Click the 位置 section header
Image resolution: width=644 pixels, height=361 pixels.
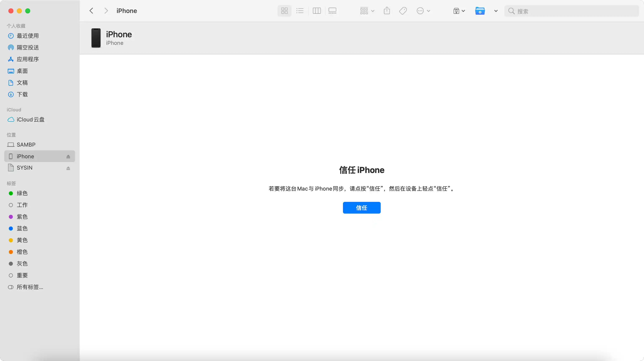coord(11,135)
